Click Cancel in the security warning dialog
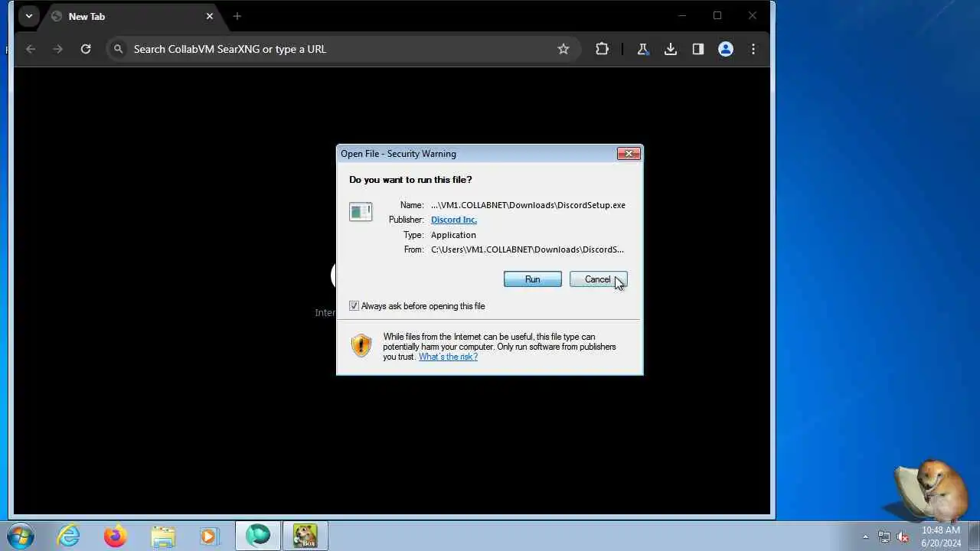Screen dimensions: 980x551 (x=598, y=279)
